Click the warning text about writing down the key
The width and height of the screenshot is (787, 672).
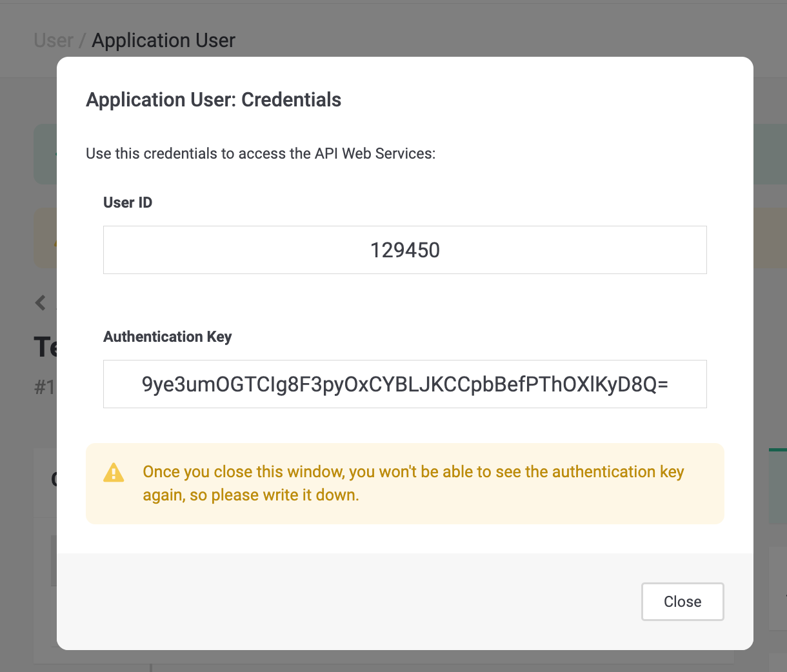tap(413, 483)
